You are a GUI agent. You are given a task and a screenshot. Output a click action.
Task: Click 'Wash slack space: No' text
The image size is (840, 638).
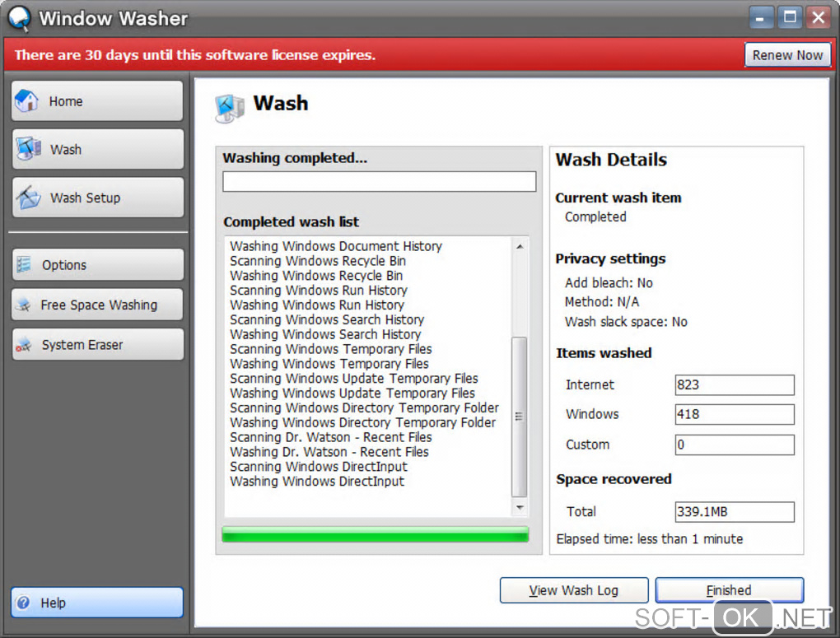tap(626, 322)
